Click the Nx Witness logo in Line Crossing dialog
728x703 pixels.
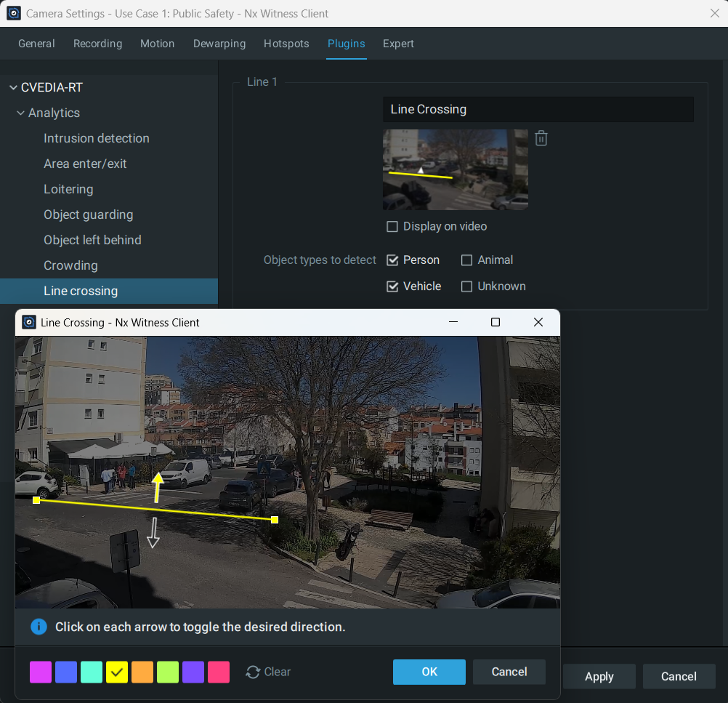tap(29, 322)
